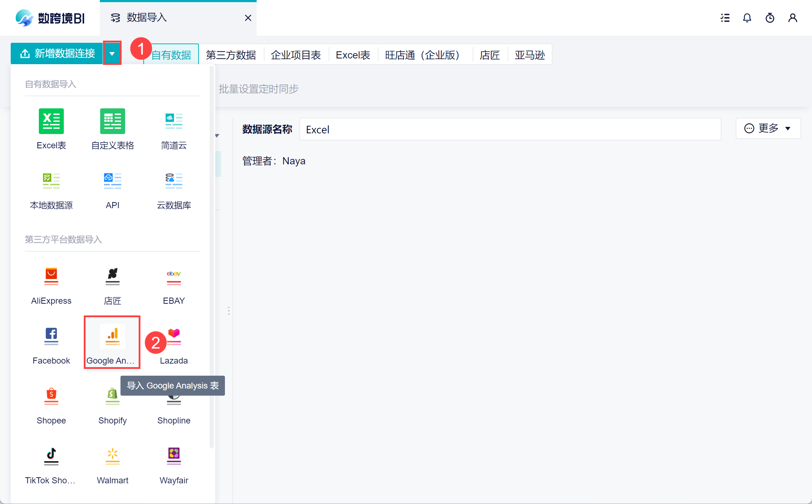Collapse the 新增数据连接 dropdown arrow

pos(112,53)
